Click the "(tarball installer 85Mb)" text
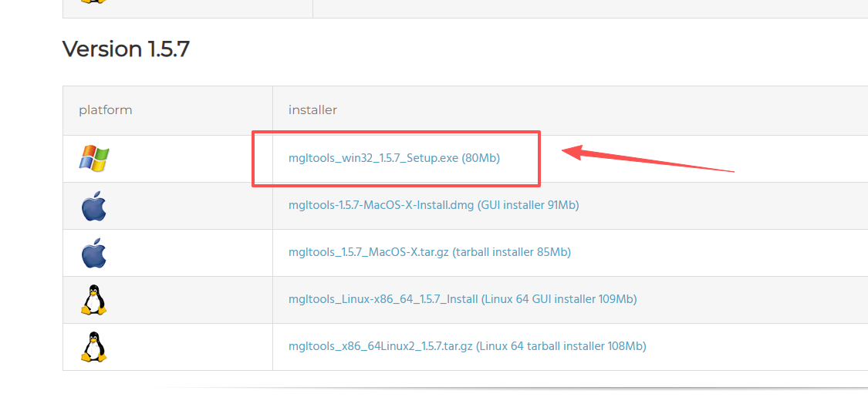 (x=512, y=252)
